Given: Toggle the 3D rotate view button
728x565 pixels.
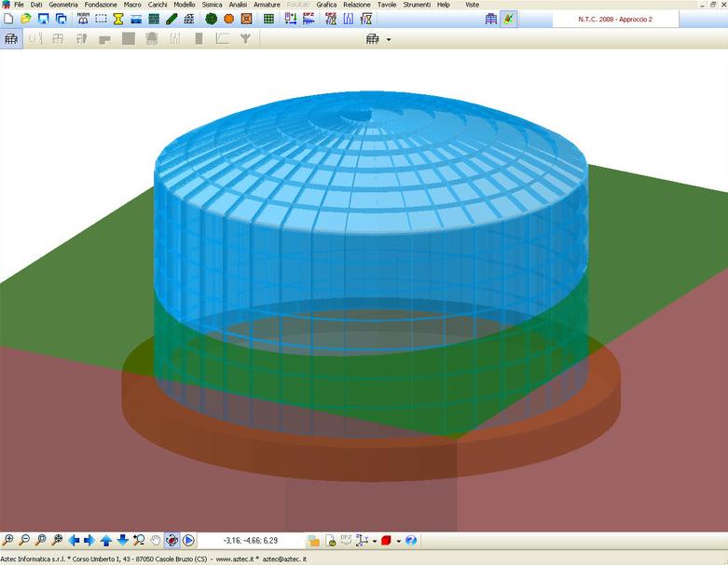Looking at the screenshot, I should click(172, 540).
